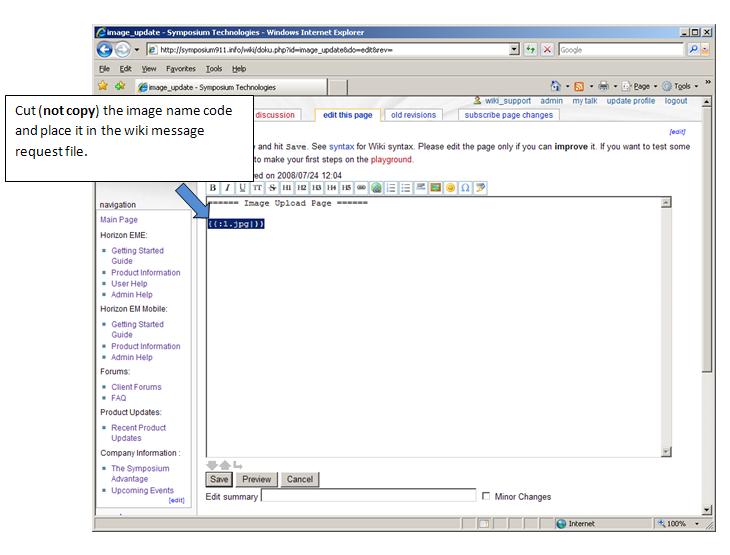Open the special characters Omega picker
The height and width of the screenshot is (555, 730).
coord(465,187)
